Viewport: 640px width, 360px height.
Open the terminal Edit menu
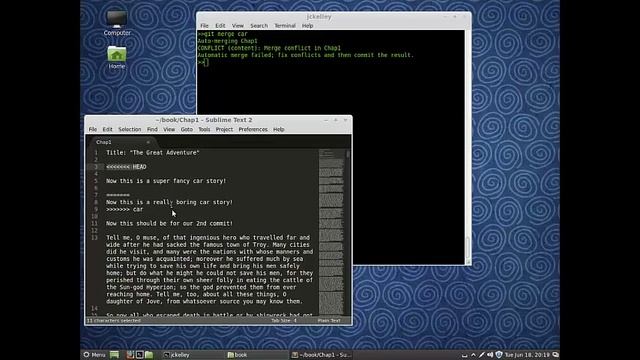[x=220, y=26]
